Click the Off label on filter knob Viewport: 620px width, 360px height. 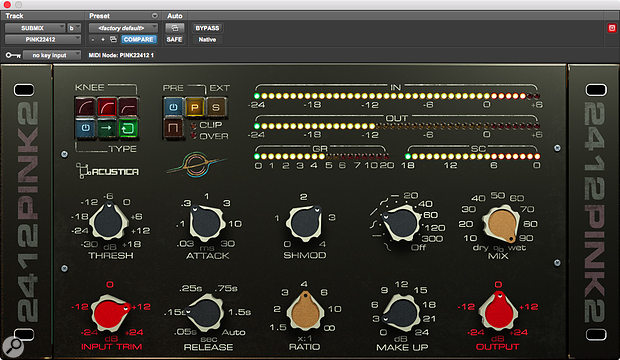[418, 248]
